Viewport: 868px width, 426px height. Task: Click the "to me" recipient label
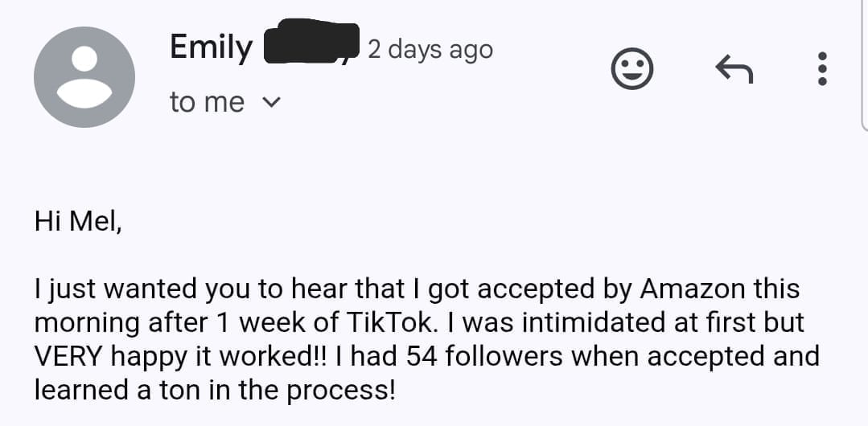pyautogui.click(x=207, y=103)
